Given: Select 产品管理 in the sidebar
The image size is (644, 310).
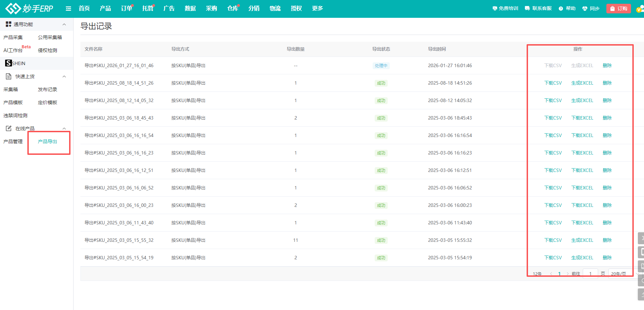Looking at the screenshot, I should [13, 141].
